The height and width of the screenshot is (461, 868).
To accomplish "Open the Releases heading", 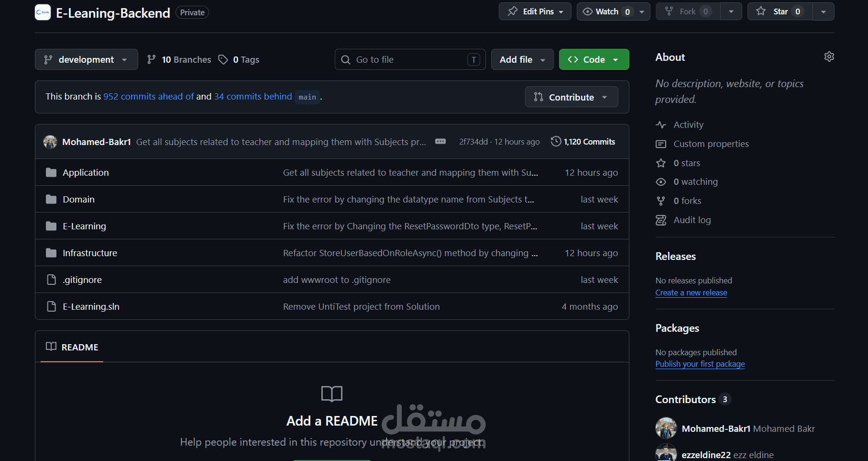I will [x=675, y=256].
